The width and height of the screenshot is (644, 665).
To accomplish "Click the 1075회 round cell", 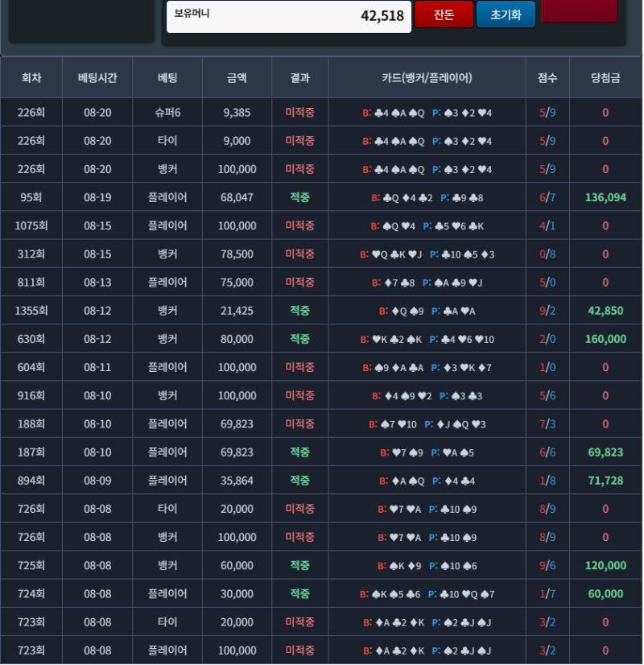I will pos(31,225).
